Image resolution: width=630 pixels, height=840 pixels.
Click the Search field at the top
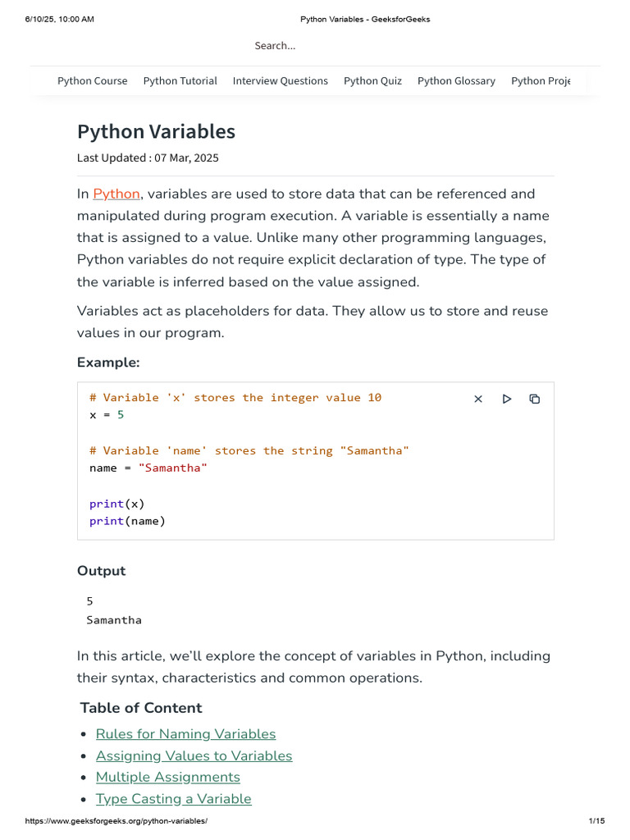[x=275, y=46]
